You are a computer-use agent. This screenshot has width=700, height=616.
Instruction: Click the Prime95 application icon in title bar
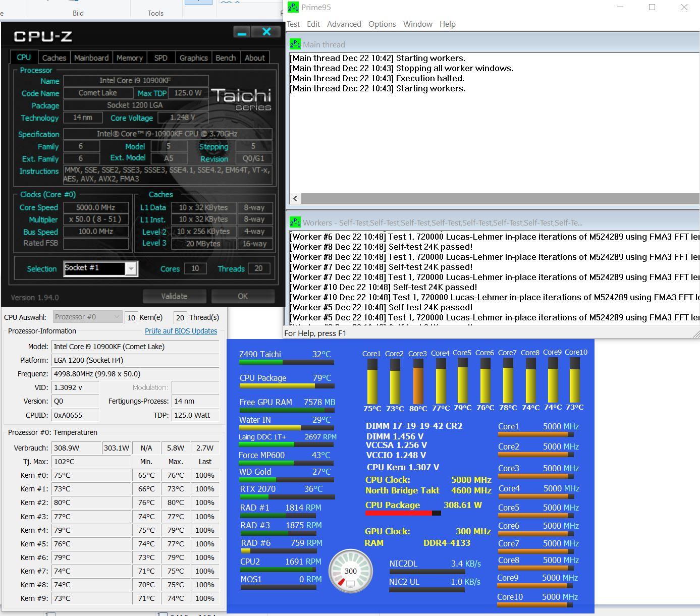(293, 7)
